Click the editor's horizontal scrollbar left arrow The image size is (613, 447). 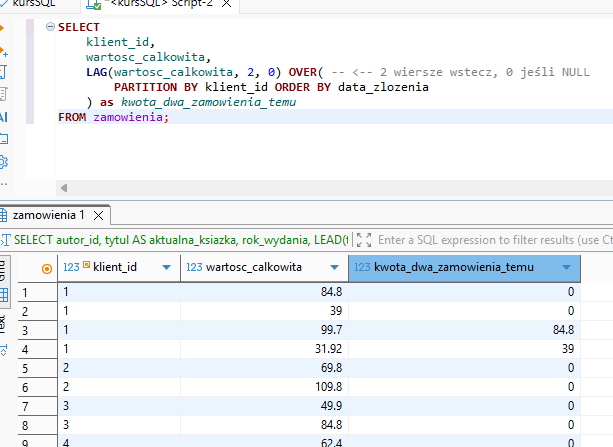(64, 188)
